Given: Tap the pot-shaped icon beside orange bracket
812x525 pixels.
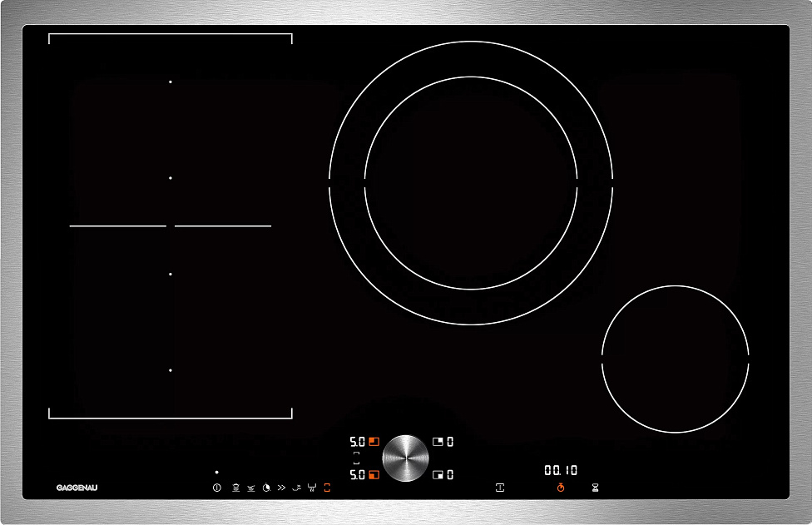Looking at the screenshot, I should click(312, 488).
